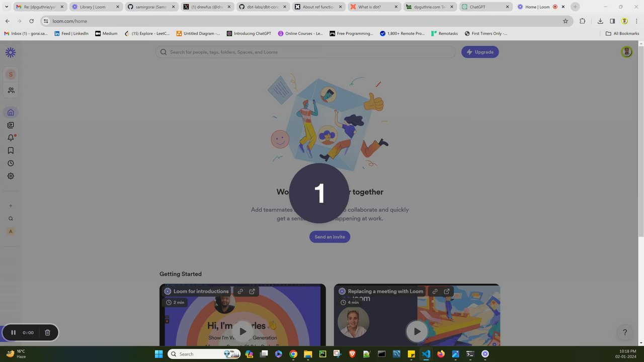Click the magnifier icon in the sidebar
Viewport: 644px width, 362px height.
coord(11,219)
